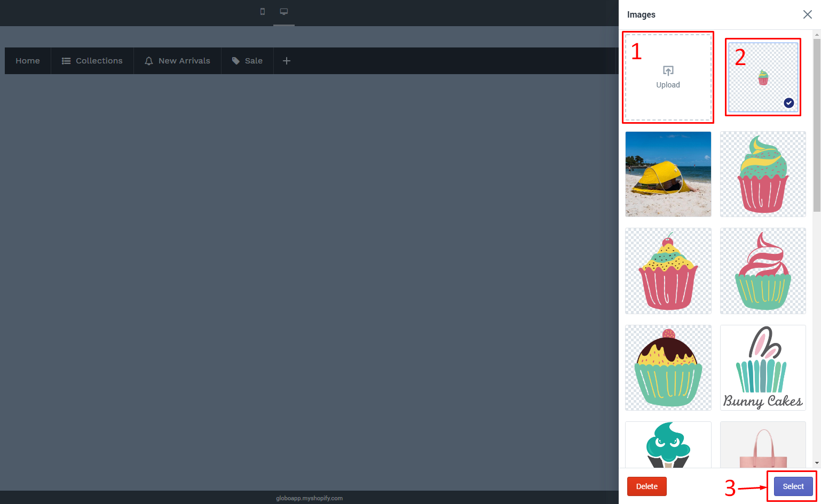Screen dimensions: 821x504
Task: Click the plus icon to add a menu item
Action: click(x=287, y=60)
